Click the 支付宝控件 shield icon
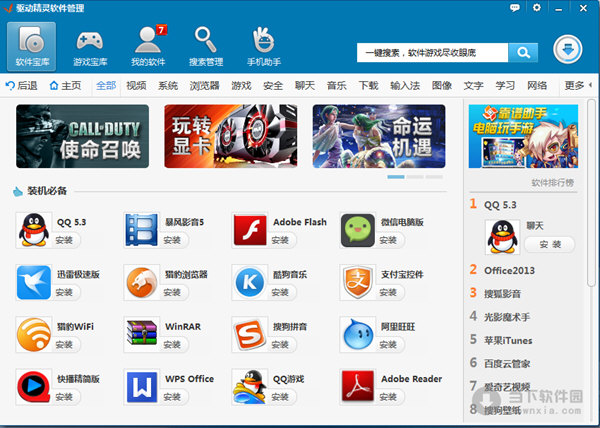The width and height of the screenshot is (600, 428). [x=358, y=282]
